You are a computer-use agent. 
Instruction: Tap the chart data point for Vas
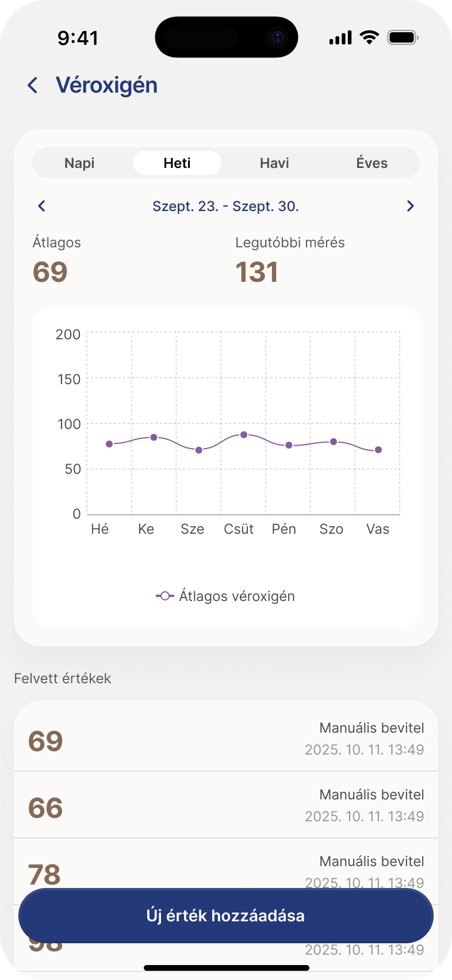pyautogui.click(x=378, y=450)
